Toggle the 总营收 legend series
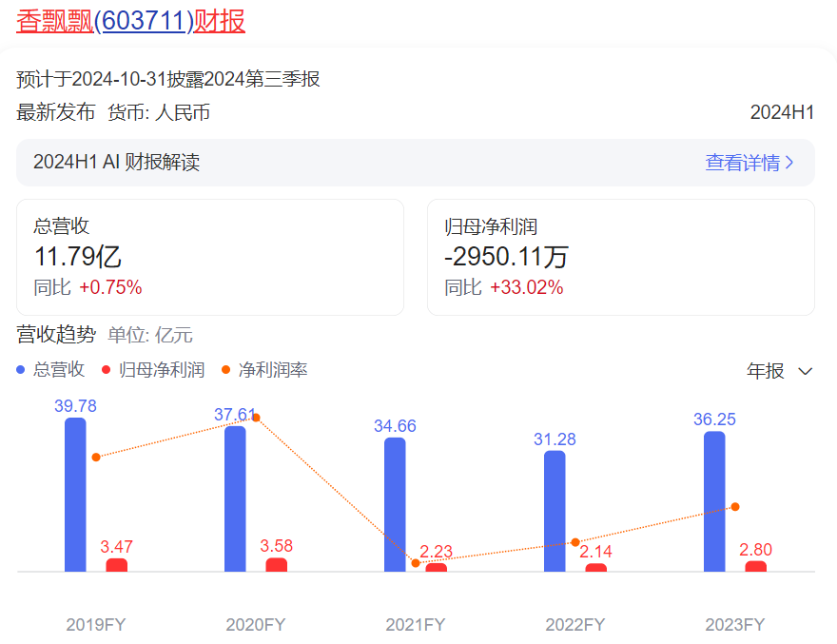The image size is (837, 644). (x=59, y=370)
